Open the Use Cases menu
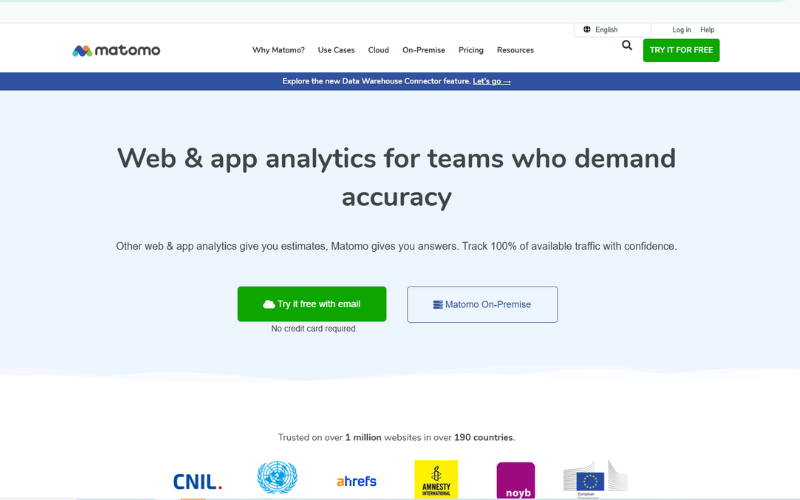 (336, 50)
